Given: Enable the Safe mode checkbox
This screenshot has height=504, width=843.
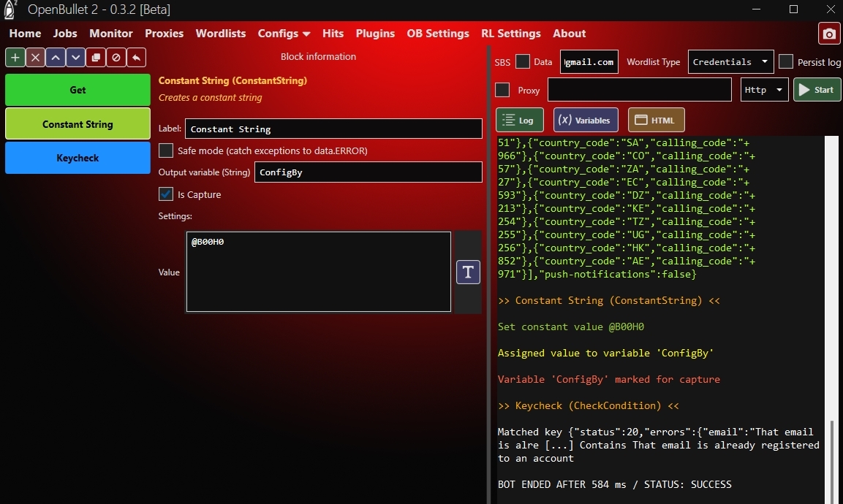Looking at the screenshot, I should (167, 150).
